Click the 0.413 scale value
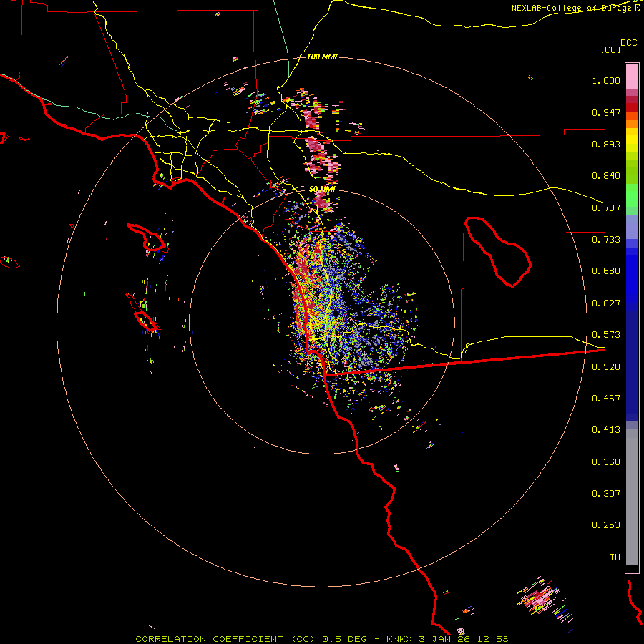This screenshot has height=644, width=644. pyautogui.click(x=606, y=430)
